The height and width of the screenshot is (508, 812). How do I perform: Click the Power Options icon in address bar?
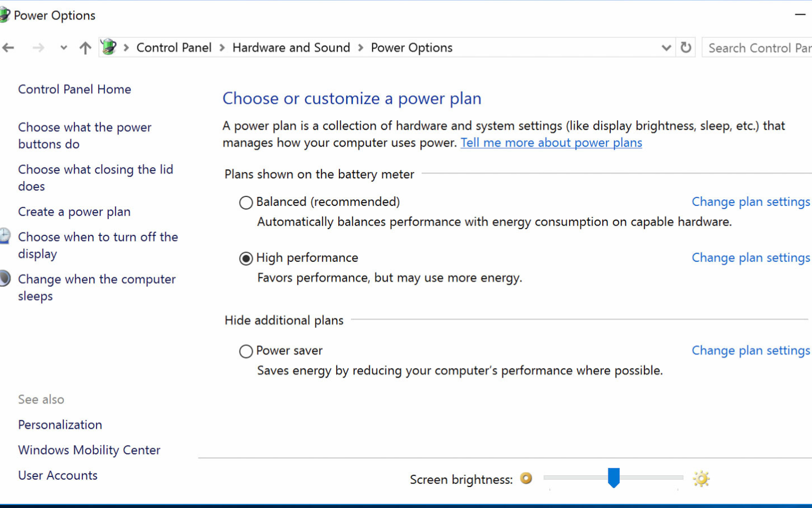pos(109,47)
